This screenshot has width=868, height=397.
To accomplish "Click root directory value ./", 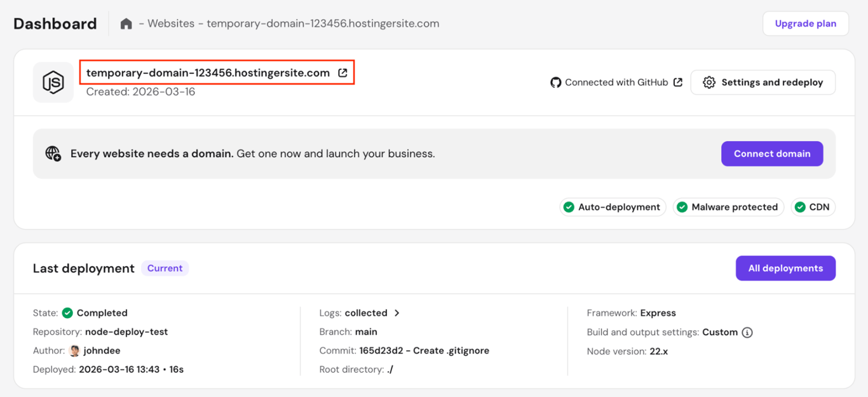I will click(390, 369).
